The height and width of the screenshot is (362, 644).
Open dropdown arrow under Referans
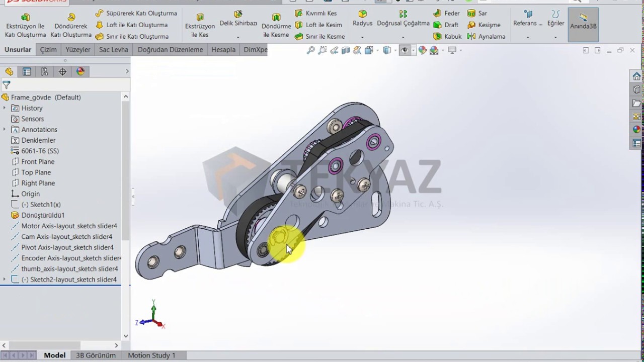528,37
